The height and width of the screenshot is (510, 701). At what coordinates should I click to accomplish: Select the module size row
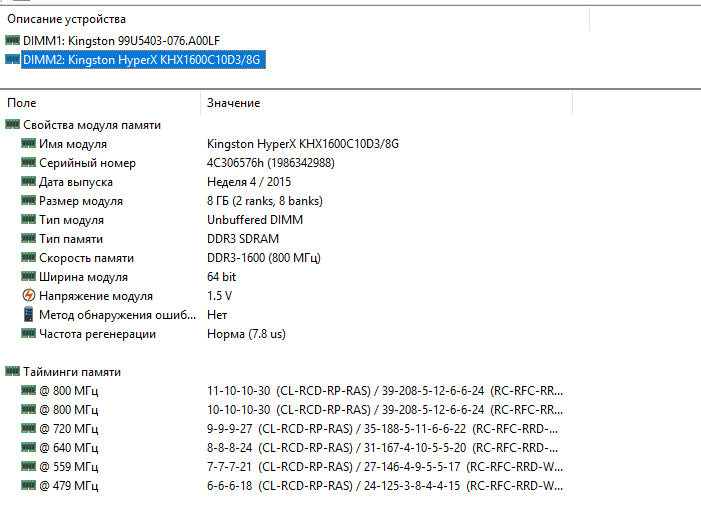(81, 201)
